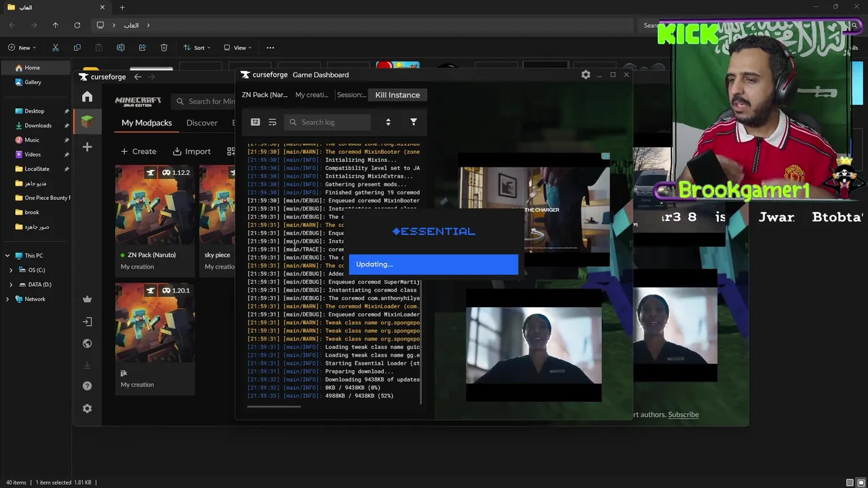Go back in the CurseForge window
This screenshot has width=868, height=488.
click(x=138, y=77)
